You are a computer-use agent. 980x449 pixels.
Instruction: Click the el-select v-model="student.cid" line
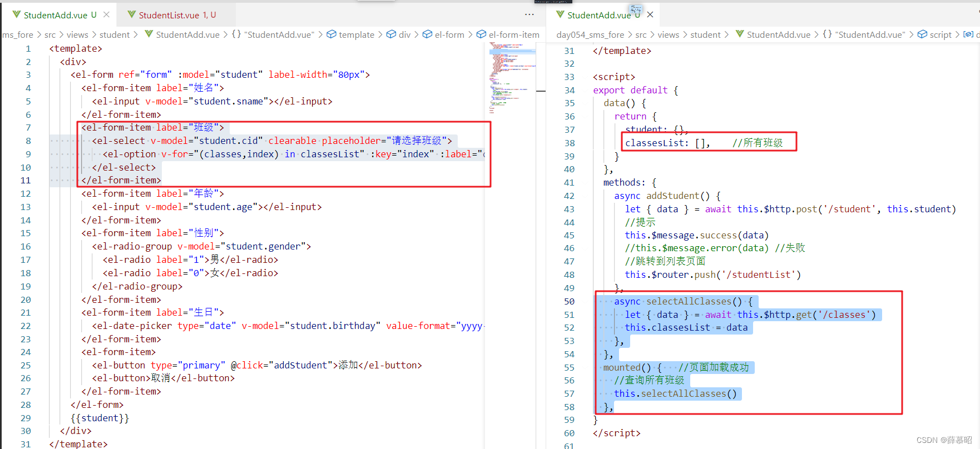[x=272, y=141]
